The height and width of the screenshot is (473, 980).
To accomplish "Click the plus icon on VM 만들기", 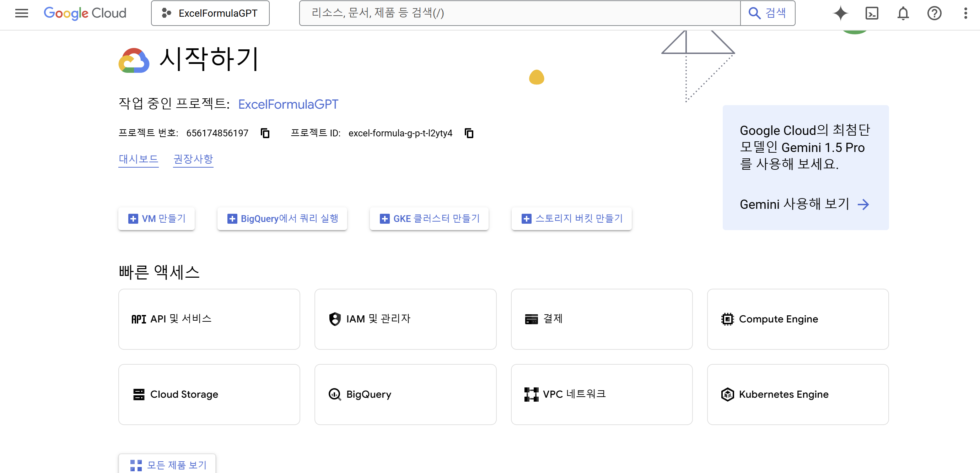I will point(133,219).
